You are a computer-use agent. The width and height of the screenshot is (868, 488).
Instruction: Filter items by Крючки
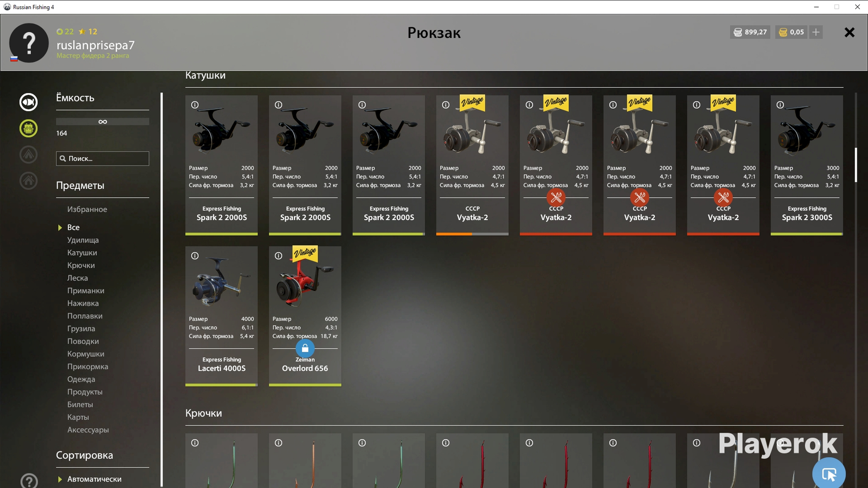pos(81,265)
